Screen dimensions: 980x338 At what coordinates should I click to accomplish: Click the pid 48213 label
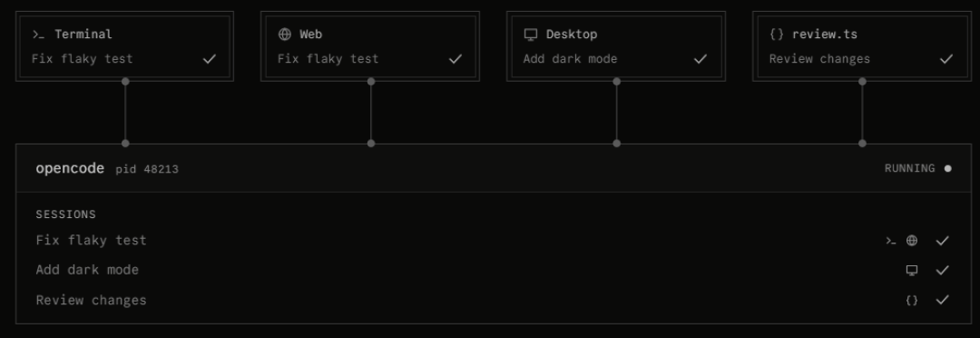147,169
